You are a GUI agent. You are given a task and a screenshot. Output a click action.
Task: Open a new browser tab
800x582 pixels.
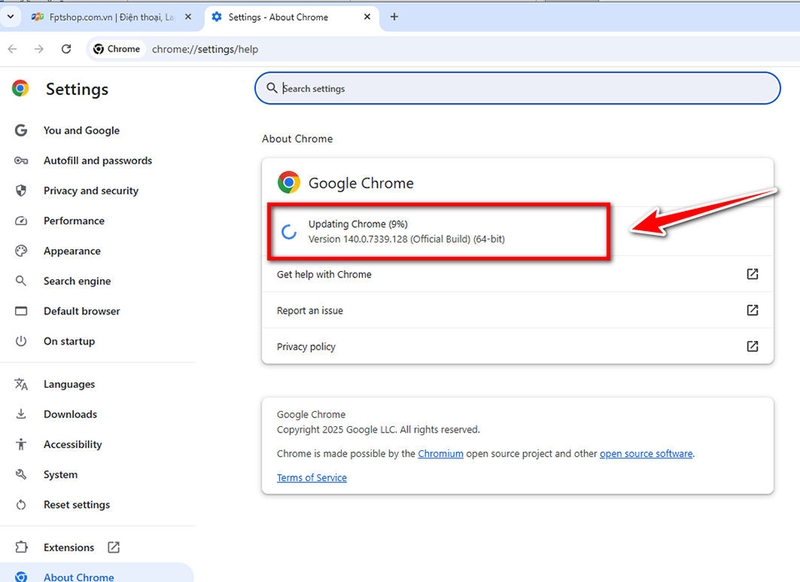click(x=393, y=16)
